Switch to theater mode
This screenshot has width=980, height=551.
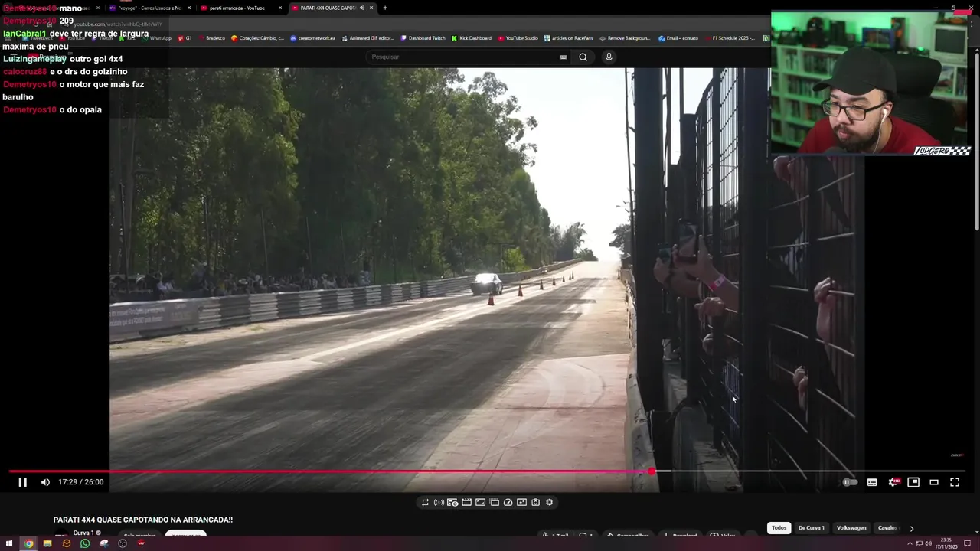(x=934, y=482)
